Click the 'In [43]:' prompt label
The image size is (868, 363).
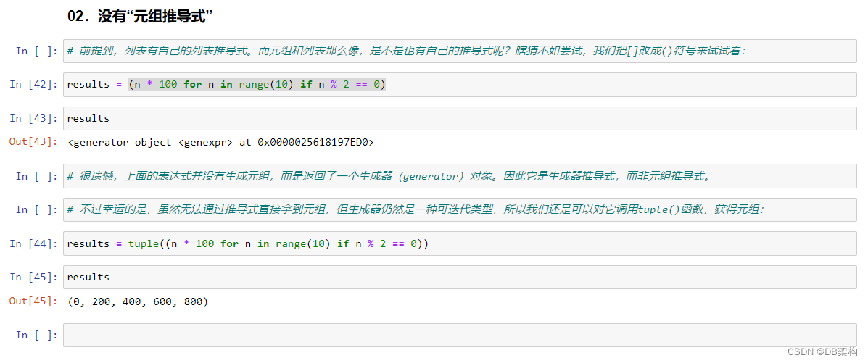34,118
